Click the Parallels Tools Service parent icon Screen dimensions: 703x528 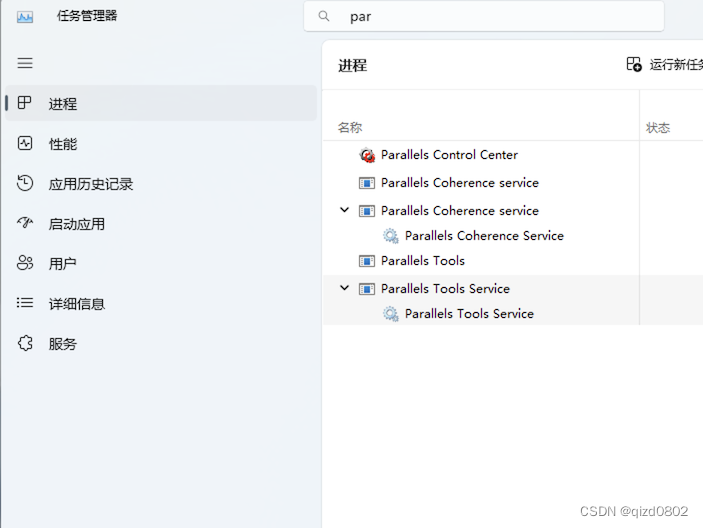point(367,289)
